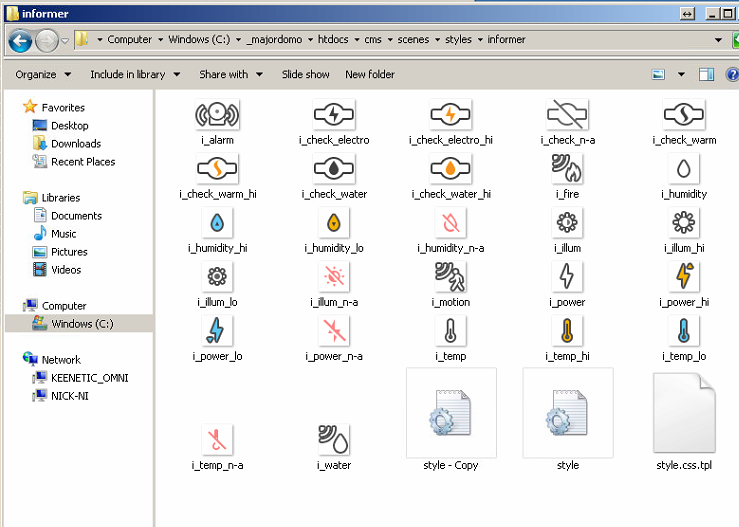Open the Share with dropdown

pos(230,74)
